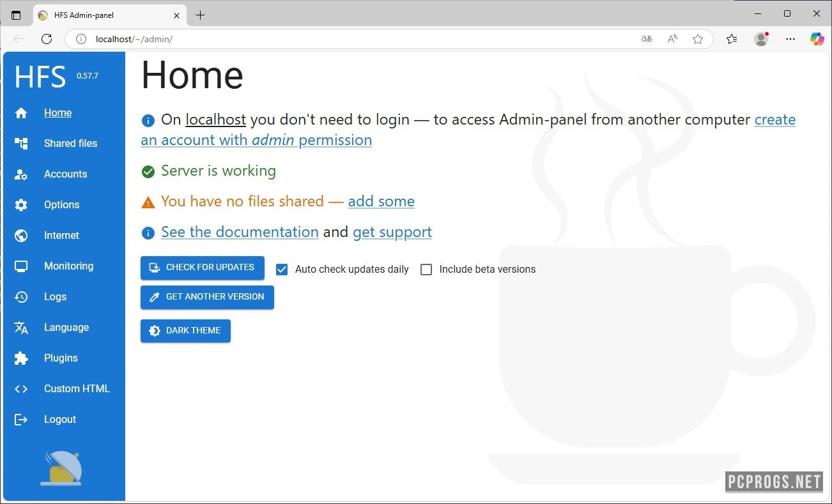
Task: Follow the 'create an account with admin permission' link
Action: pyautogui.click(x=256, y=141)
